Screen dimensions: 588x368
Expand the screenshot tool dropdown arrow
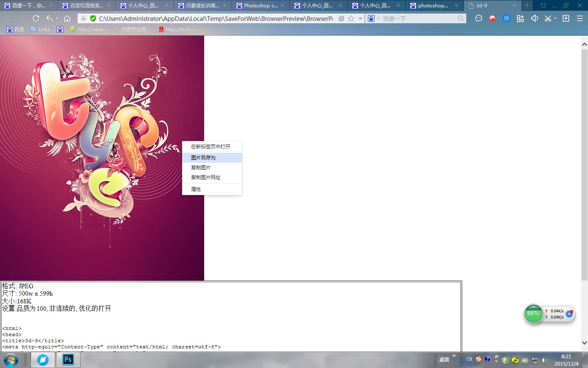(555, 18)
